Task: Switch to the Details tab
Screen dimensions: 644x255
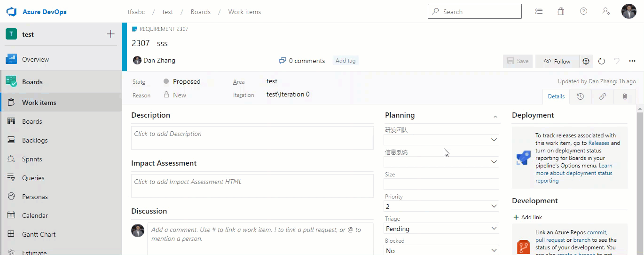Action: [x=556, y=96]
